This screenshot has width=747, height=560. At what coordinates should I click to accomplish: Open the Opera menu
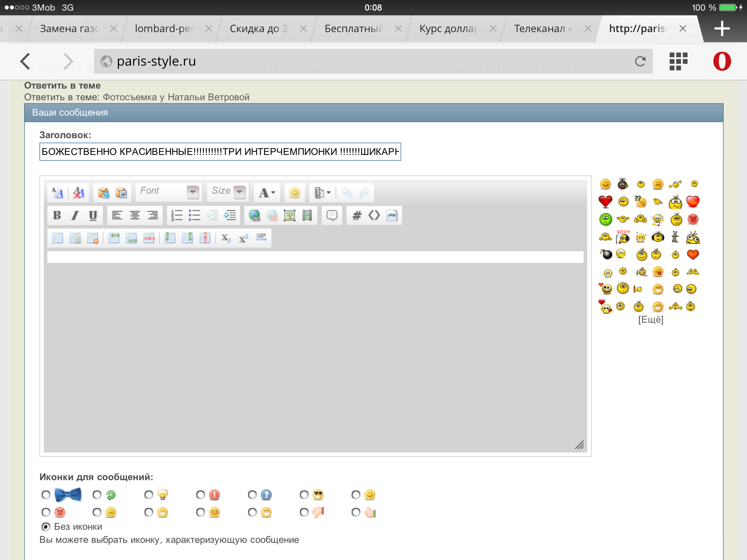pyautogui.click(x=722, y=61)
